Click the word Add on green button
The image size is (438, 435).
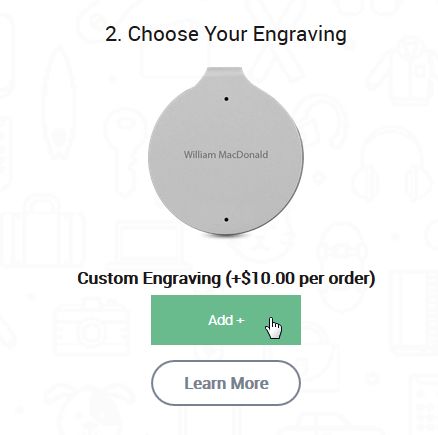(x=220, y=320)
